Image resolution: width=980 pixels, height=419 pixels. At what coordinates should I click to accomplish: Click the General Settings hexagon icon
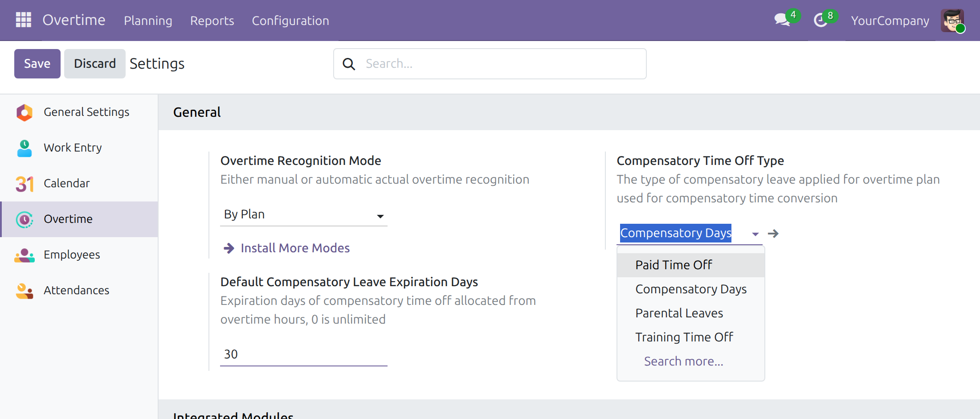pos(24,112)
